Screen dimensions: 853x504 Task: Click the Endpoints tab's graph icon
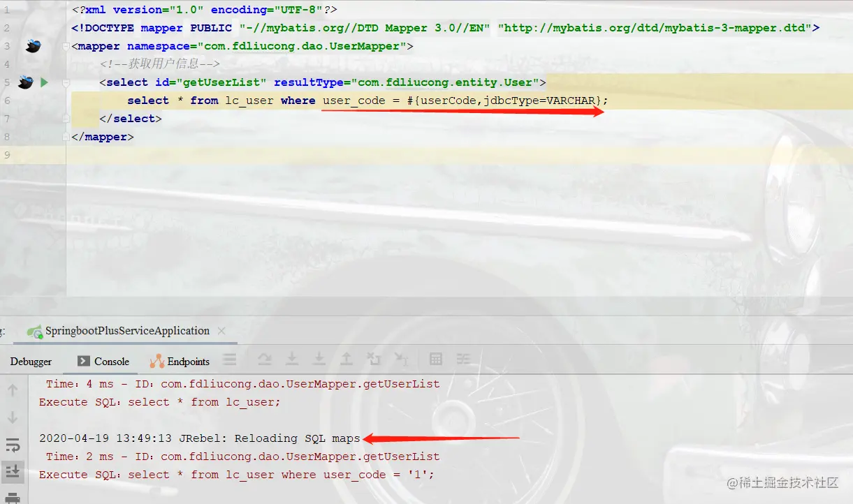click(x=156, y=361)
